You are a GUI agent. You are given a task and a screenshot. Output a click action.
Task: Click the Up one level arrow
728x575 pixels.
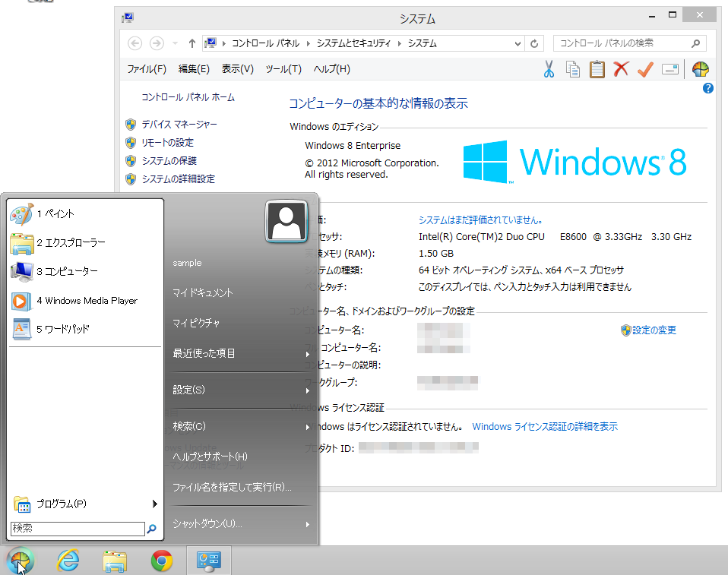click(x=191, y=43)
